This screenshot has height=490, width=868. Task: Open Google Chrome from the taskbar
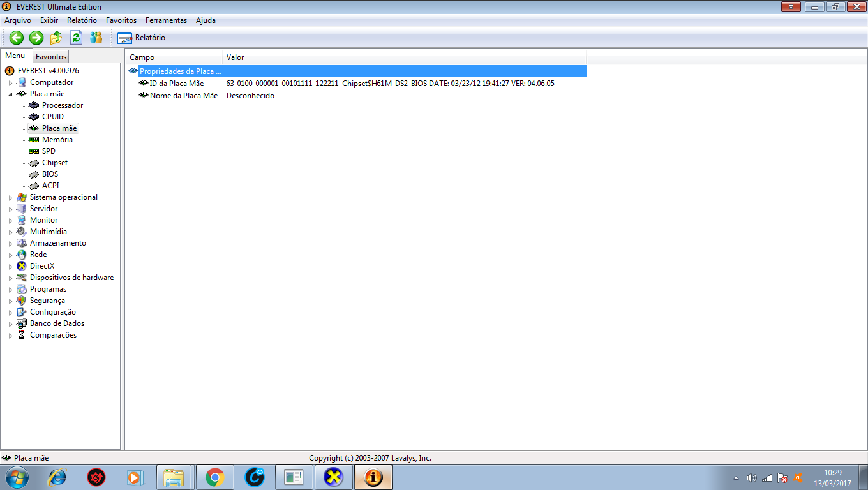coord(215,477)
